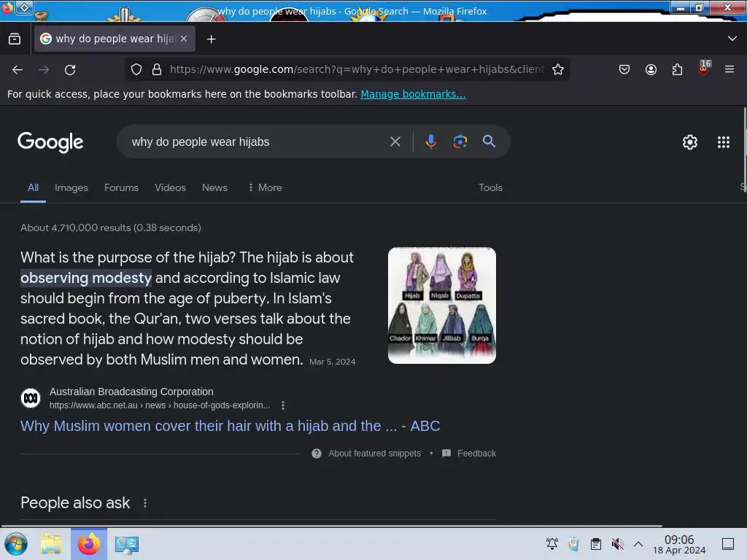Open hijab types thumbnail image

[x=441, y=306]
